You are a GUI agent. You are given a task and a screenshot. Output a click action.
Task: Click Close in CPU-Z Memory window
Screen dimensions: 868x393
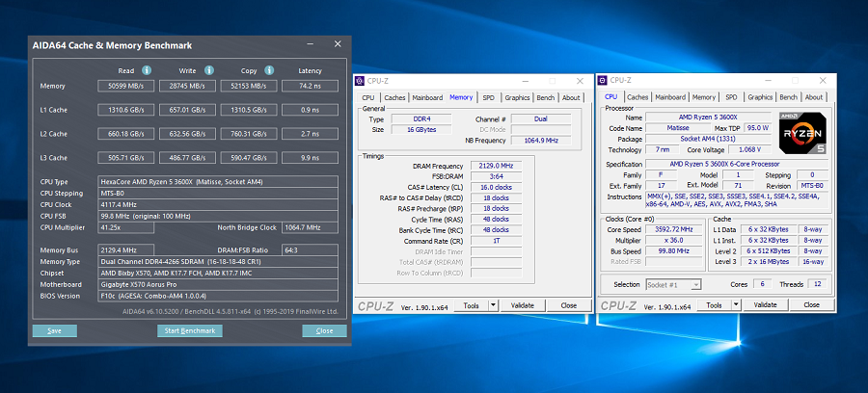[x=568, y=305]
